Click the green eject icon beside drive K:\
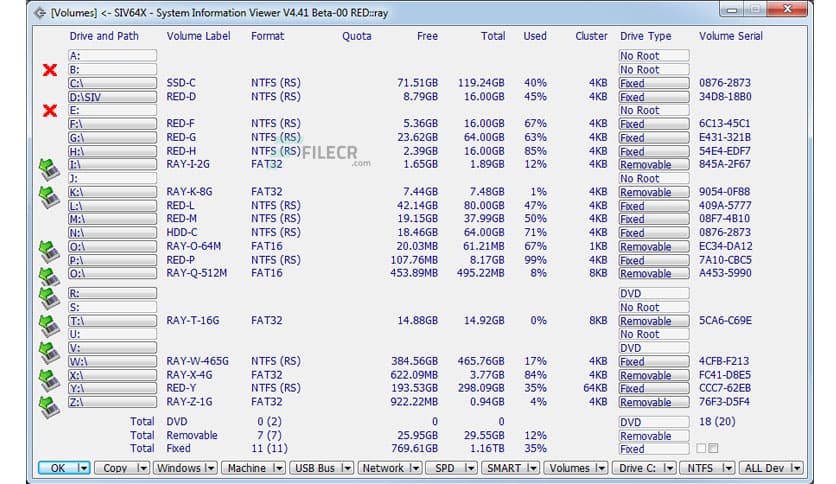836x484 pixels. coord(49,196)
